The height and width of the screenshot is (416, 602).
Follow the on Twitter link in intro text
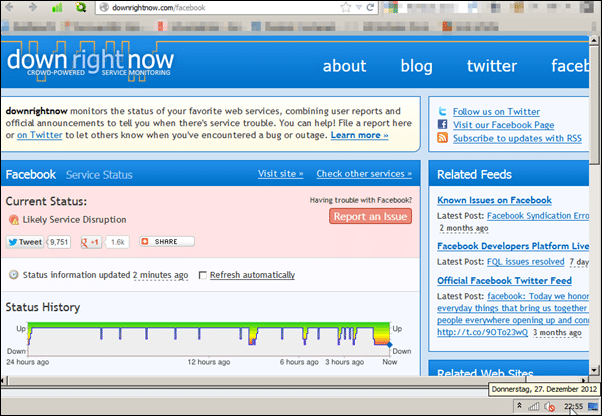(x=40, y=135)
